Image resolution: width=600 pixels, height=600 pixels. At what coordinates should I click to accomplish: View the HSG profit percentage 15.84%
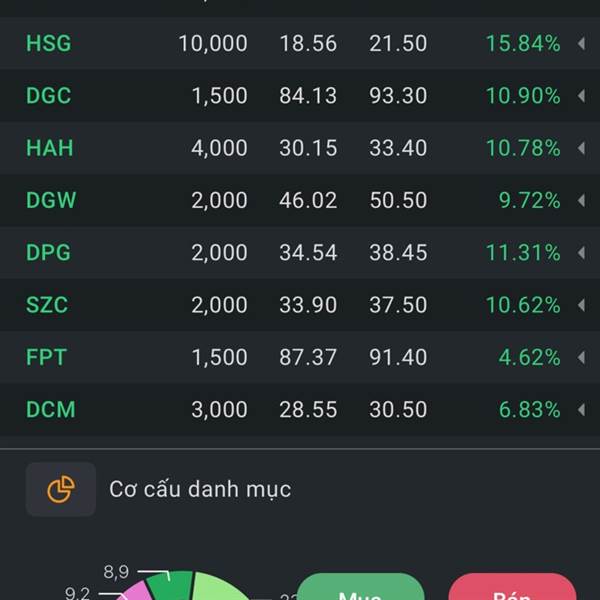point(523,43)
